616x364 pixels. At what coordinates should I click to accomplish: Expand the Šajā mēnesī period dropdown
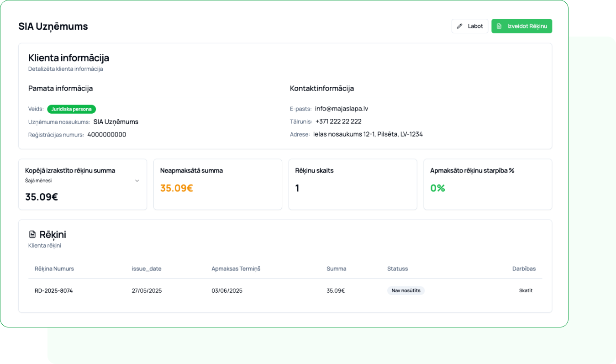[83, 180]
